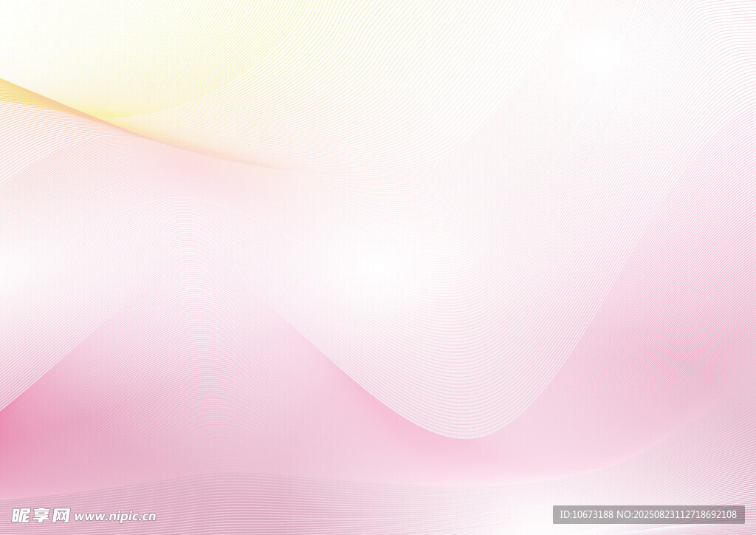Click the bright white highlight at top right
The width and height of the screenshot is (756, 535).
(598, 48)
